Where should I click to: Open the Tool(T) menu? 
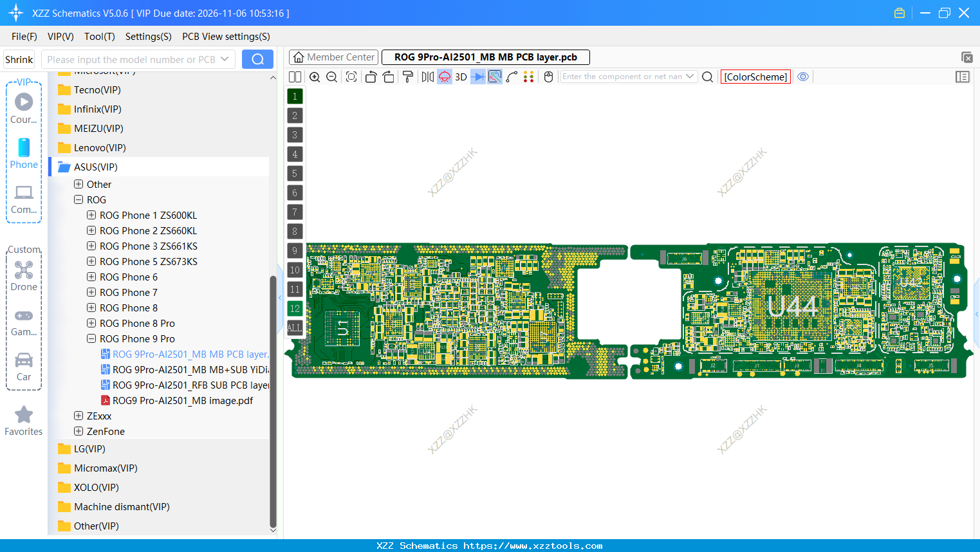[x=99, y=37]
